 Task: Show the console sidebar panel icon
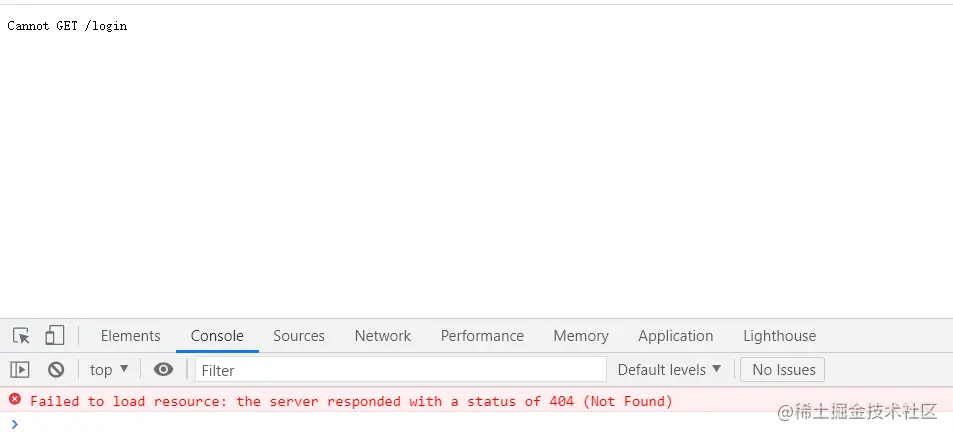pyautogui.click(x=20, y=370)
